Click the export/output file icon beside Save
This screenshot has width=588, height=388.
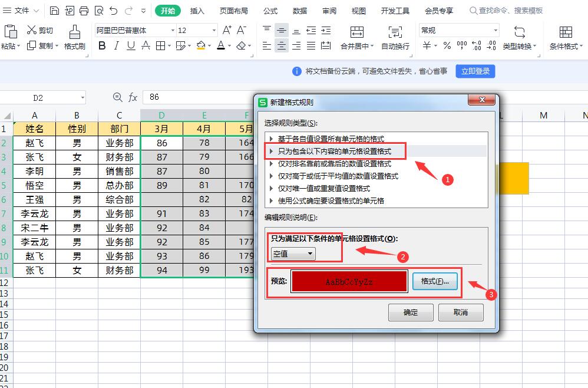[x=70, y=11]
